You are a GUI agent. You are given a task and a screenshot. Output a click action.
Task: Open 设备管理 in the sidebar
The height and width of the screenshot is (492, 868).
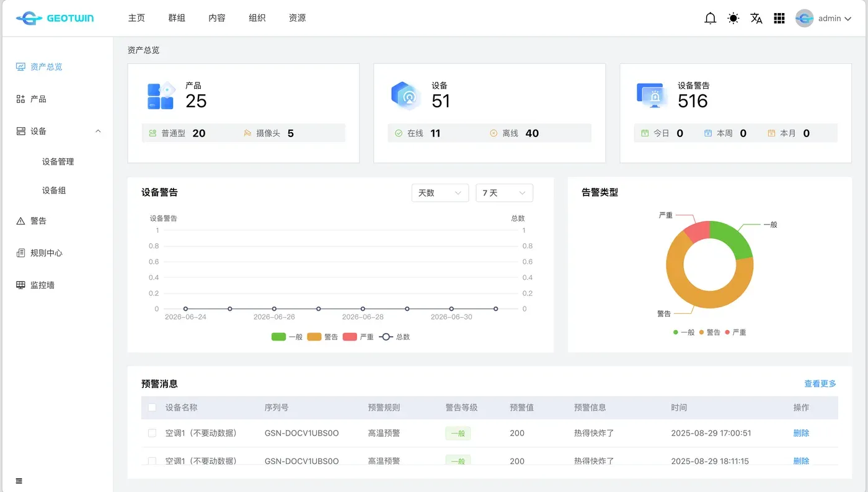[x=58, y=161]
